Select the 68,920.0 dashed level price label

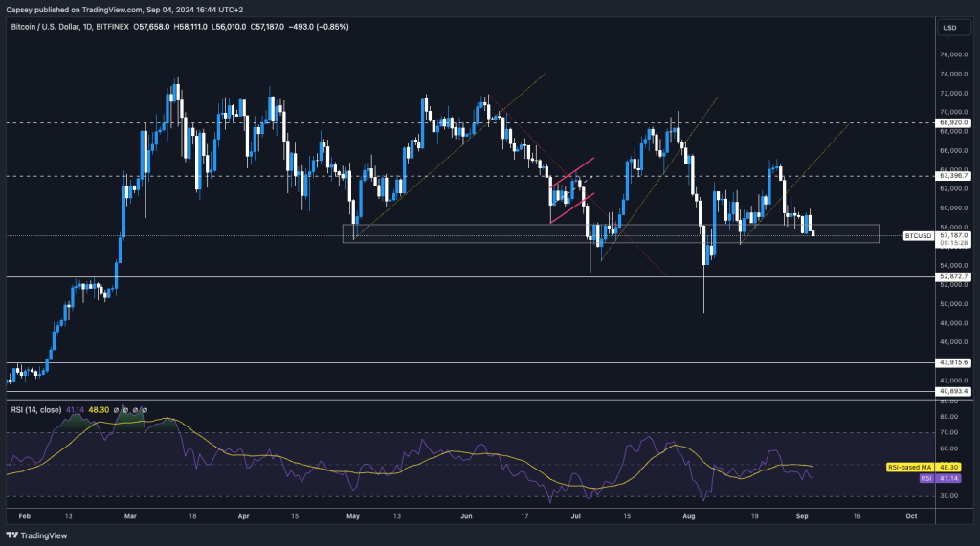[x=955, y=122]
